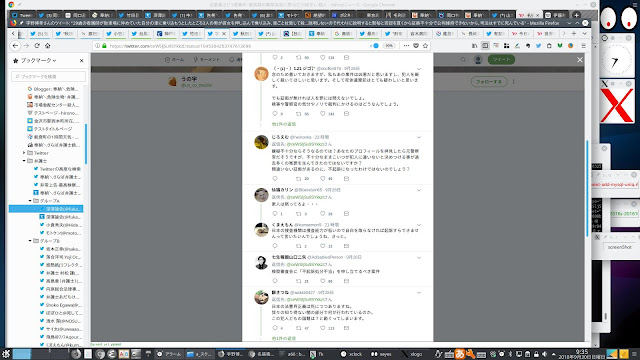Click the twitter page vertical scrollbar
Viewport: 640px width, 360px height.
click(x=587, y=188)
